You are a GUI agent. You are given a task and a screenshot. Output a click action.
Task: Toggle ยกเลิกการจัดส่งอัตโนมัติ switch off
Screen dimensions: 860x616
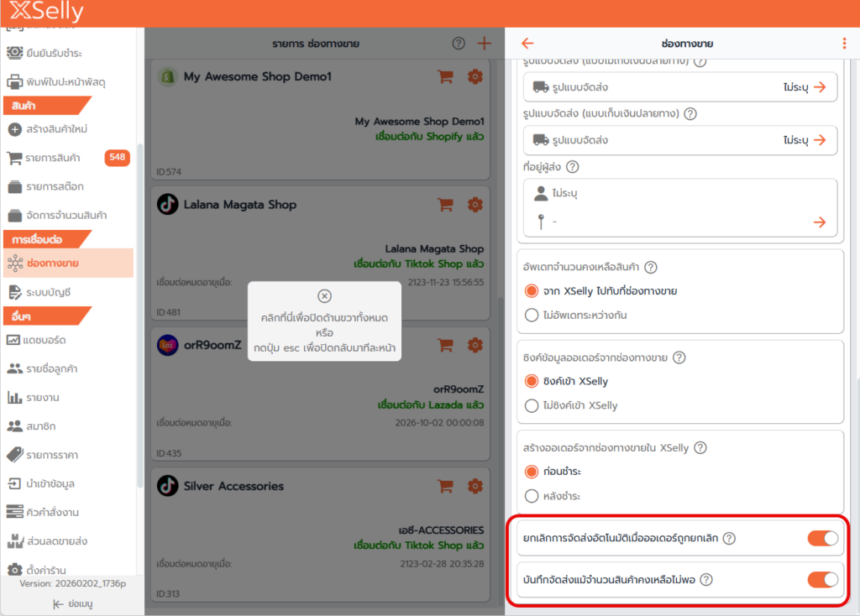(x=822, y=538)
